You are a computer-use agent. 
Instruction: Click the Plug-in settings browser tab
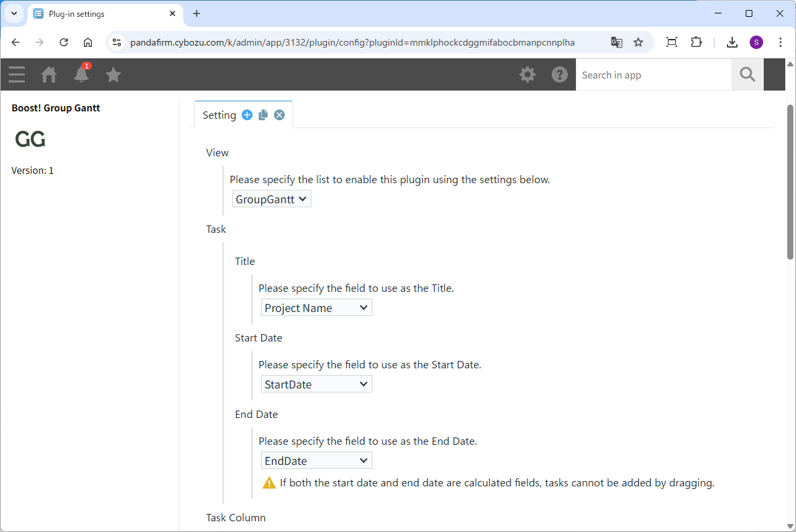(x=101, y=13)
